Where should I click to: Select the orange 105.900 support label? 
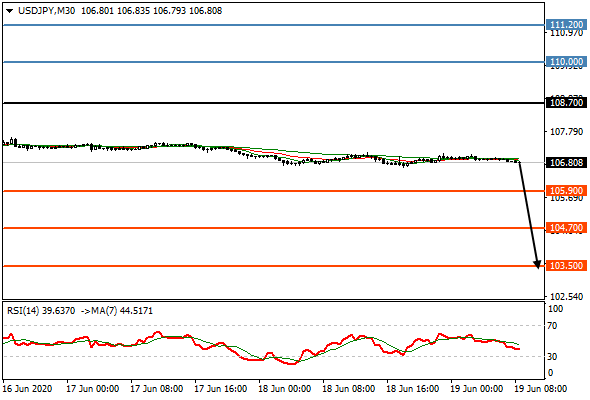(x=566, y=190)
